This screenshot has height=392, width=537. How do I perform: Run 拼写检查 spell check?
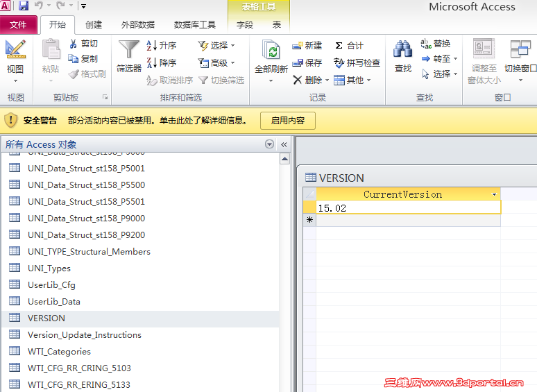click(357, 63)
